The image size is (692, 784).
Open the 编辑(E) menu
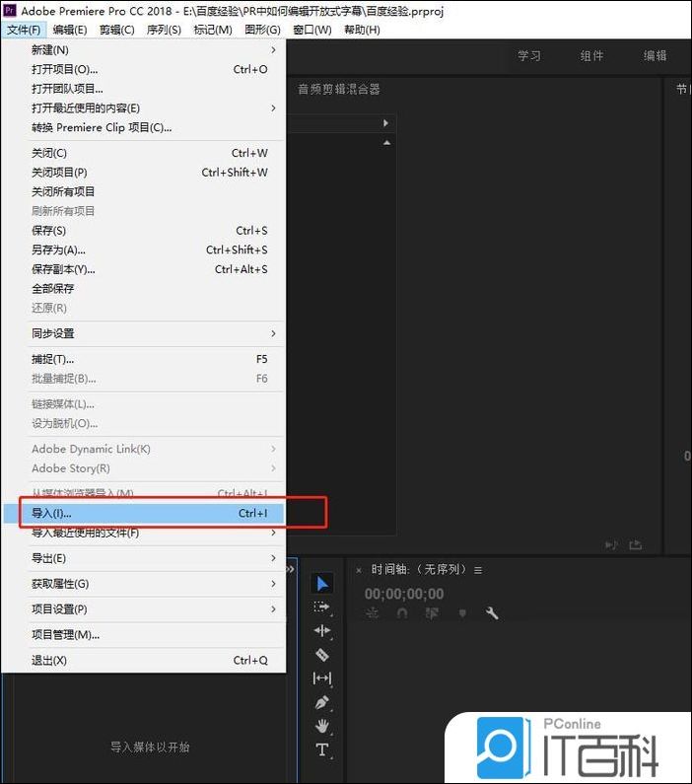(70, 30)
